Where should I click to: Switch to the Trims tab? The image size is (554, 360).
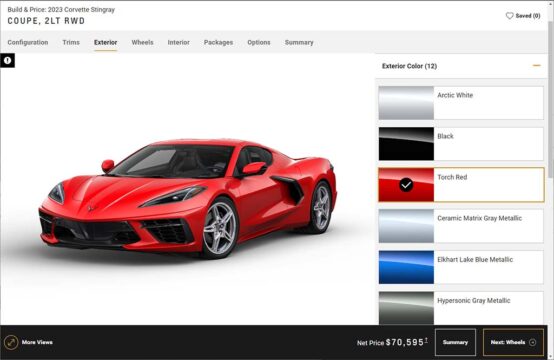coord(71,42)
